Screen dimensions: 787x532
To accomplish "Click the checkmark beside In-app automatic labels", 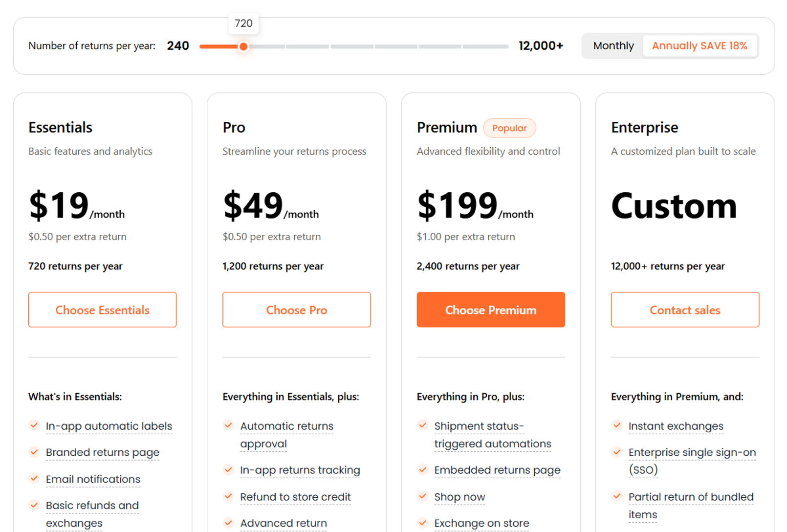I will point(34,425).
